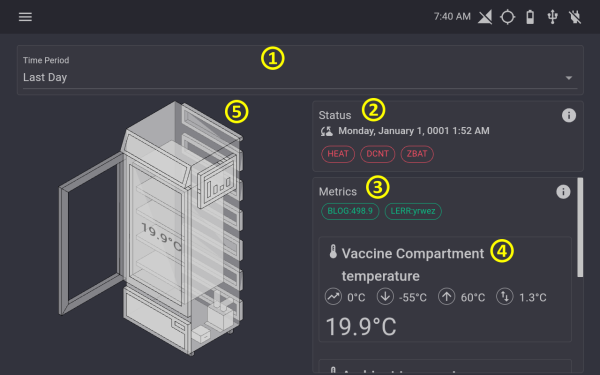600x375 pixels.
Task: Click the unplugged power icon
Action: pos(575,17)
